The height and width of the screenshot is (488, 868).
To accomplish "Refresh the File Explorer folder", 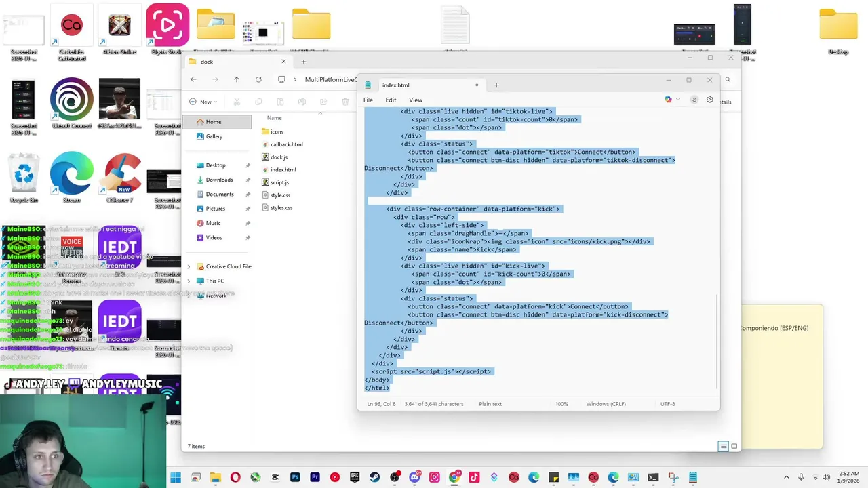I will (x=258, y=79).
